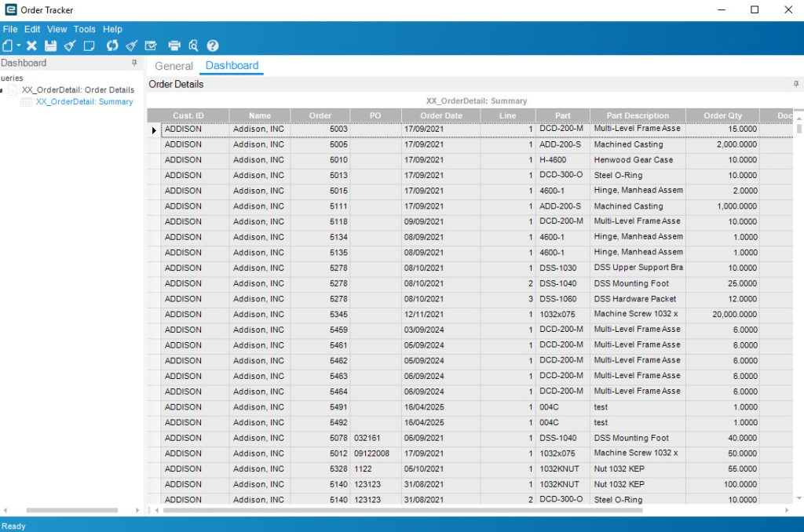Sort by the Order Date column header
The width and height of the screenshot is (804, 532).
(441, 115)
